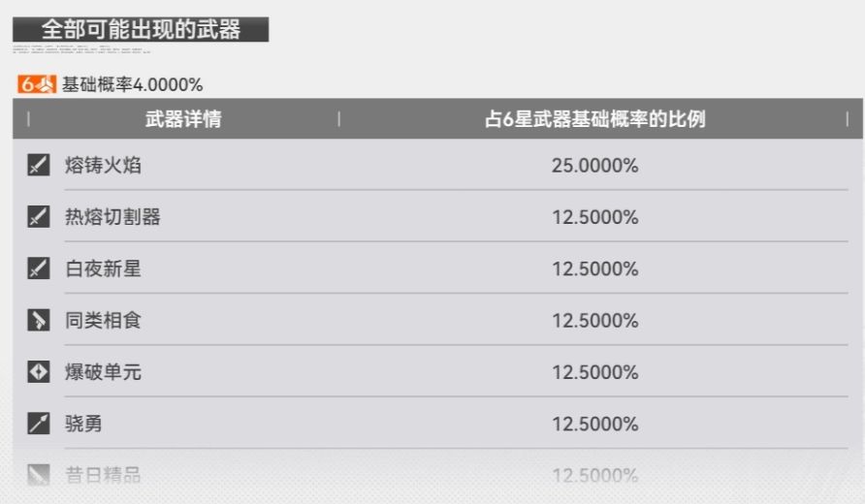This screenshot has width=865, height=504.
Task: Click the 25.0000% rate value
Action: [594, 166]
